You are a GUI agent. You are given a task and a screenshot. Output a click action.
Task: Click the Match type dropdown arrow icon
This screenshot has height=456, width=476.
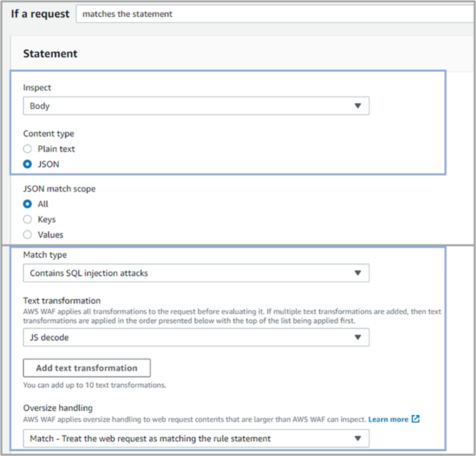coord(358,273)
